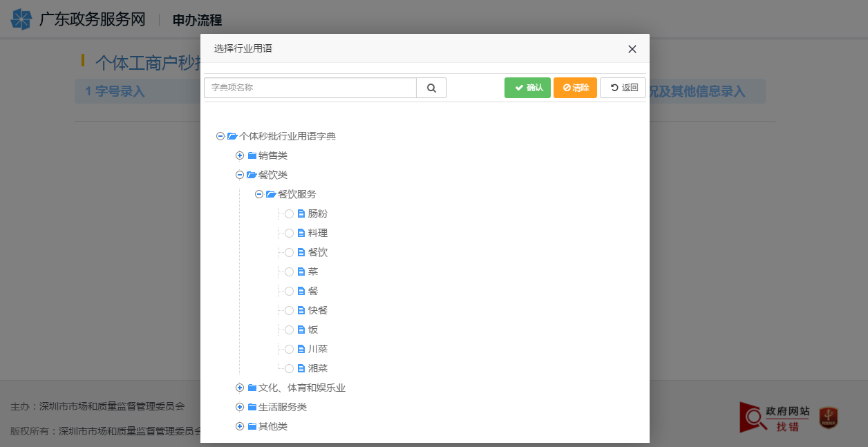Select the 料理 radio button
The width and height of the screenshot is (868, 447).
pyautogui.click(x=289, y=233)
